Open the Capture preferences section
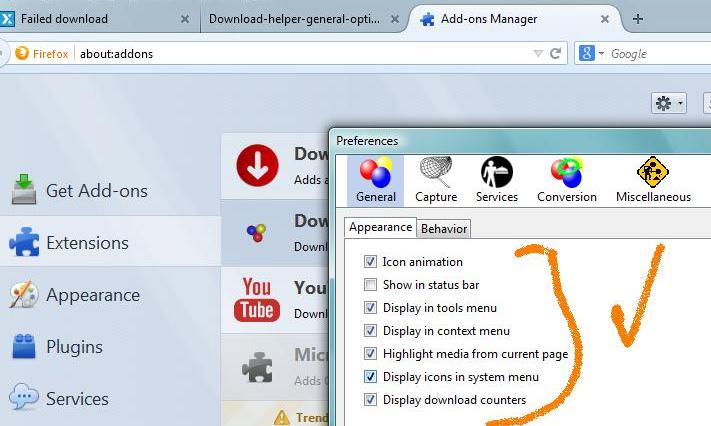 pos(436,181)
